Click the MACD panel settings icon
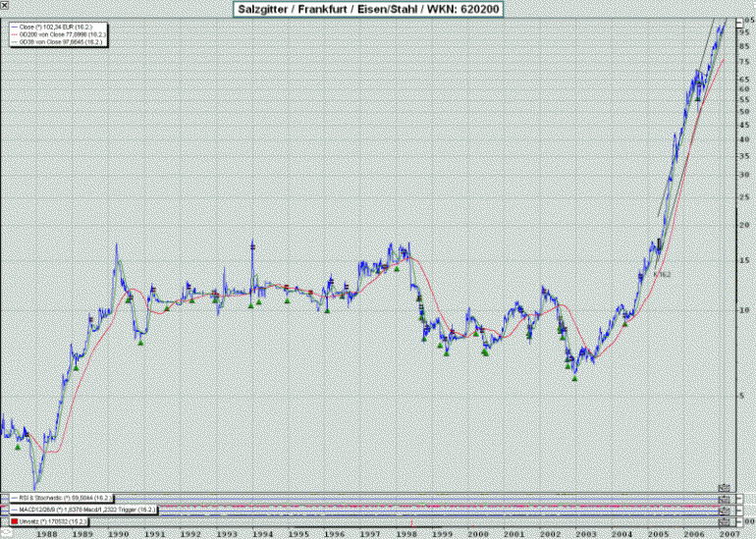This screenshot has width=756, height=539. pyautogui.click(x=725, y=511)
